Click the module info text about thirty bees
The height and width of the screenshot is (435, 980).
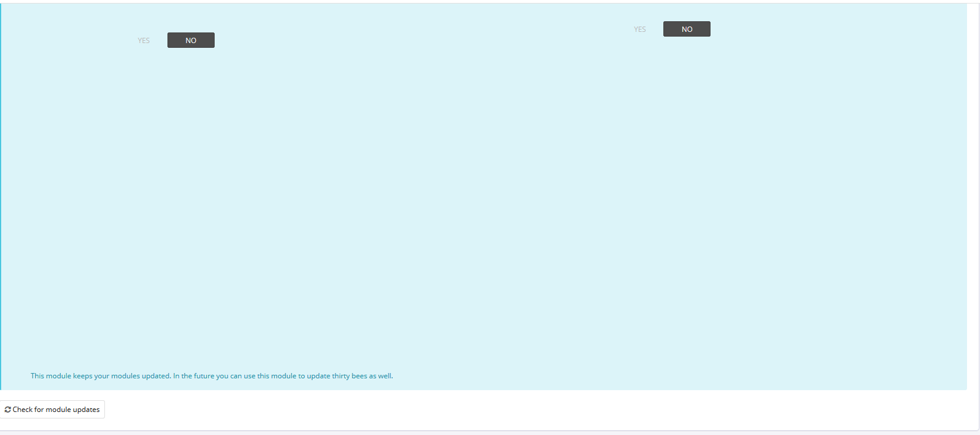coord(211,376)
